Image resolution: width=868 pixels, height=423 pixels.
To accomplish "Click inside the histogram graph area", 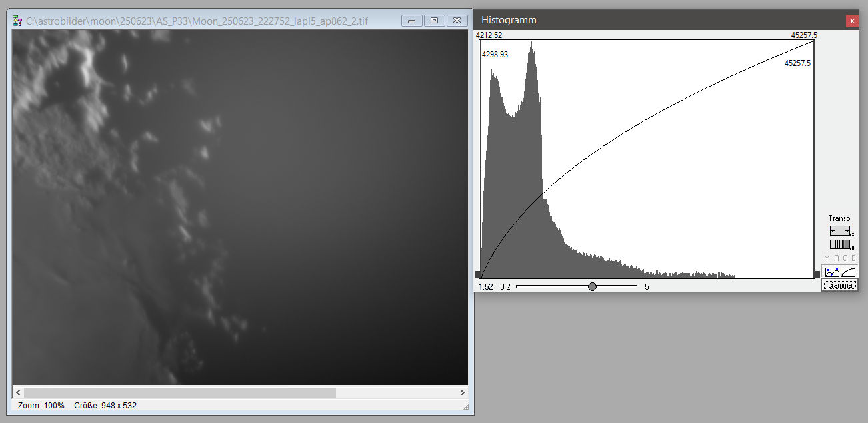I will [647, 159].
